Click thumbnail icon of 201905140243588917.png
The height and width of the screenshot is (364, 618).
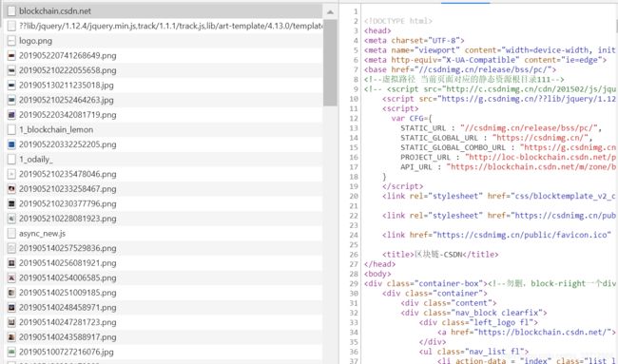click(x=11, y=337)
